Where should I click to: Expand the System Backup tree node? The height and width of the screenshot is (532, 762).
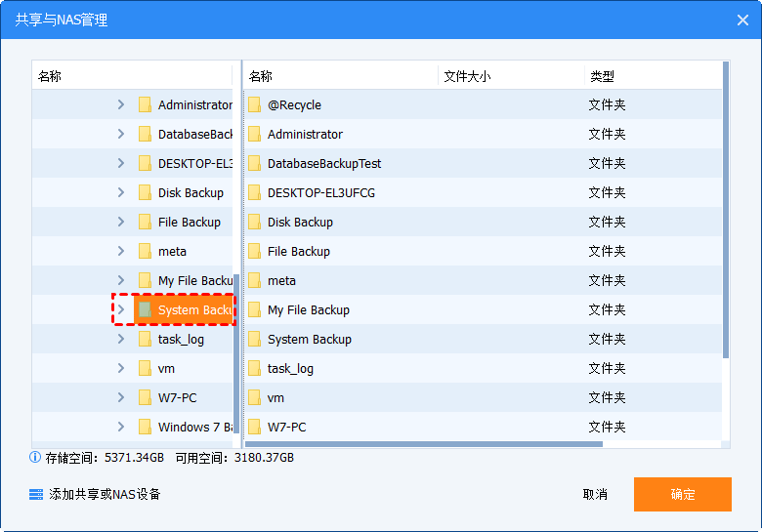click(x=121, y=310)
